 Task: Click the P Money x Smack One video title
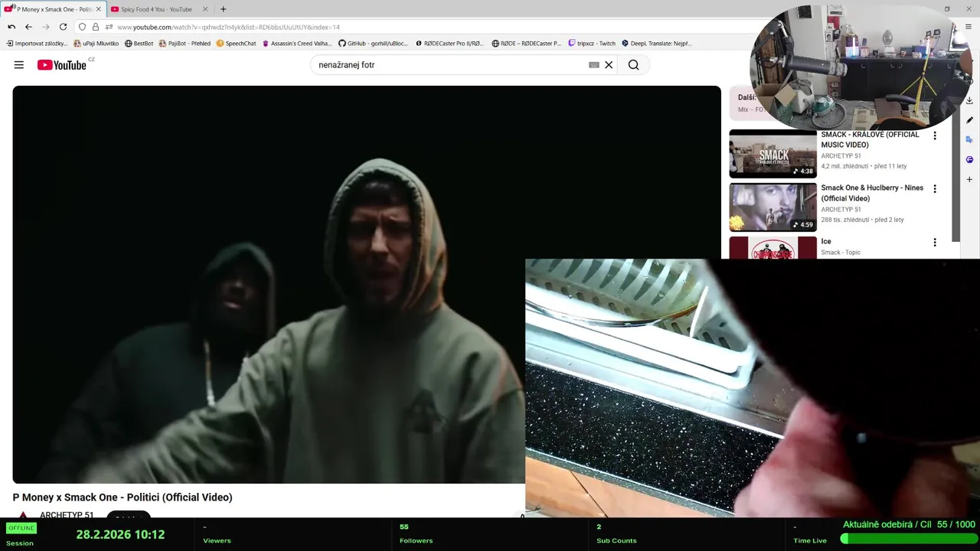tap(122, 497)
